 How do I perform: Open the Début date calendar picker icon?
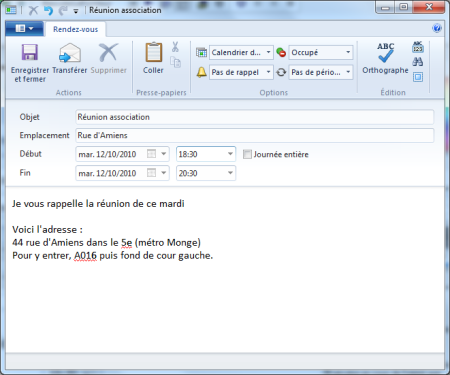151,154
